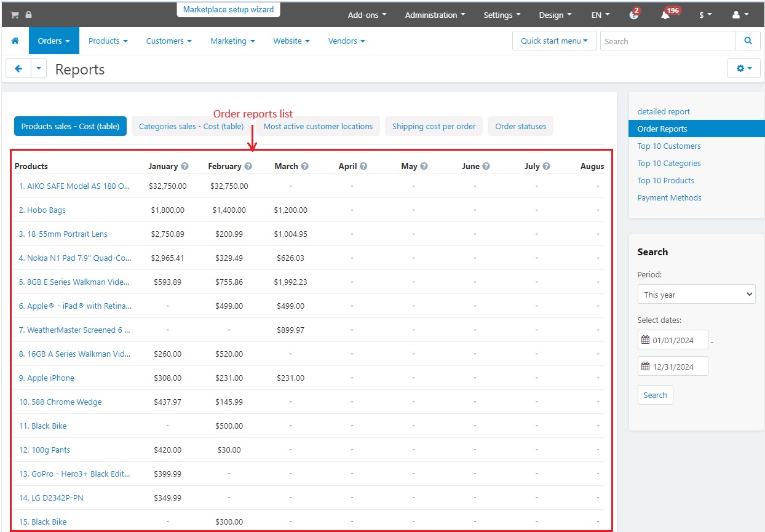The height and width of the screenshot is (532, 765).
Task: Open the EN language dropdown
Action: pos(601,15)
